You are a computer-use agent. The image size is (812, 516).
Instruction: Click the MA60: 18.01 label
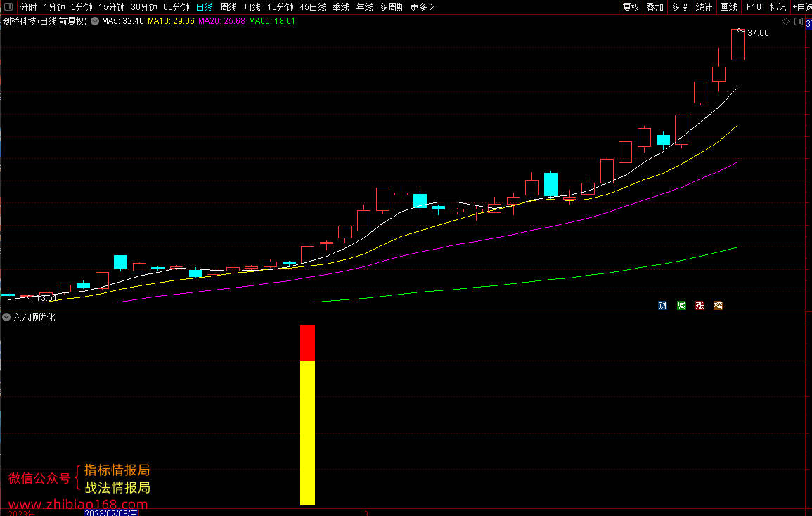272,21
